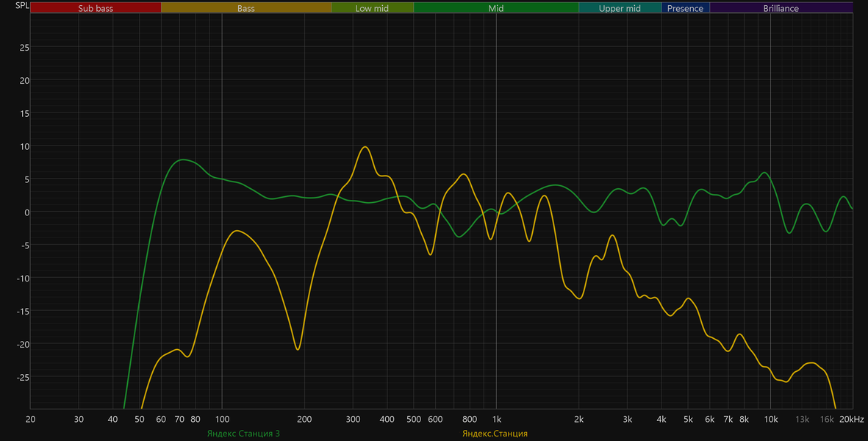This screenshot has height=441, width=868.
Task: Toggle the Яндекс Станция 3 legend entry
Action: pos(243,433)
